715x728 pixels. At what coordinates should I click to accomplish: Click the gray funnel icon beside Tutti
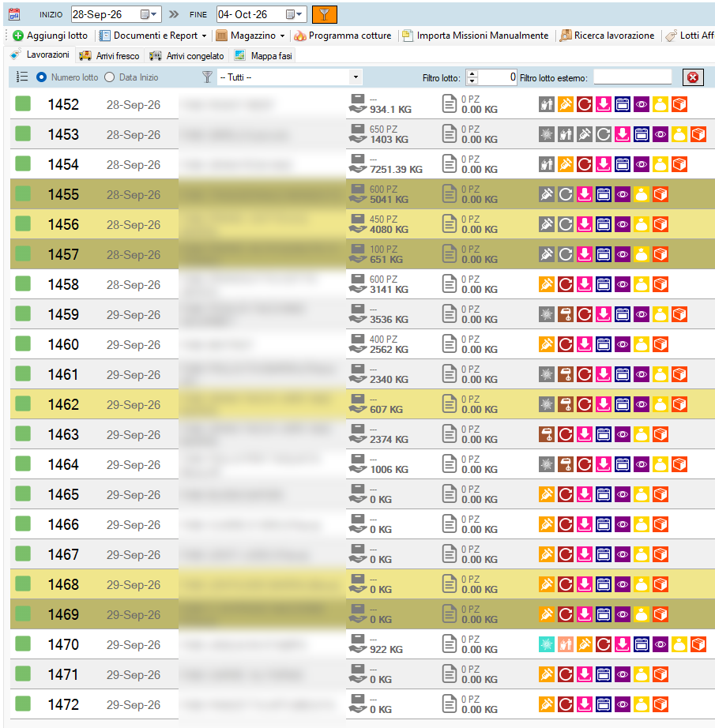coord(207,77)
